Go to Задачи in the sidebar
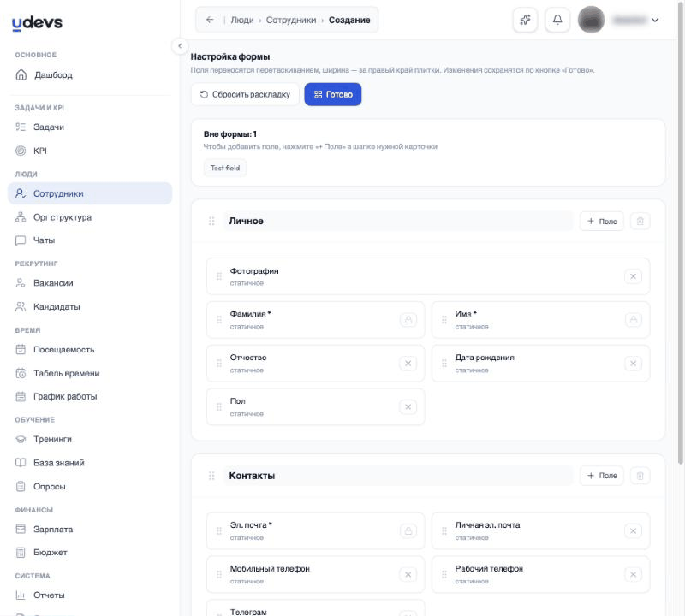 tap(90, 127)
